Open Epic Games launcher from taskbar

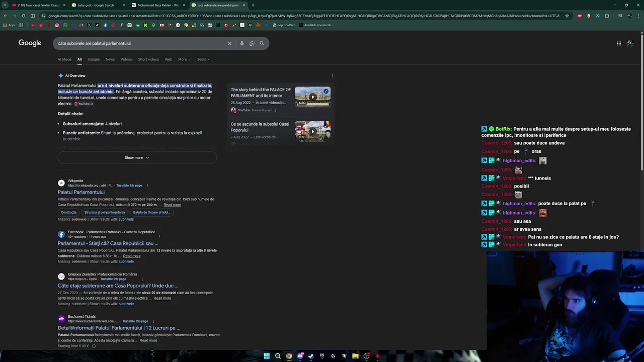[322, 356]
